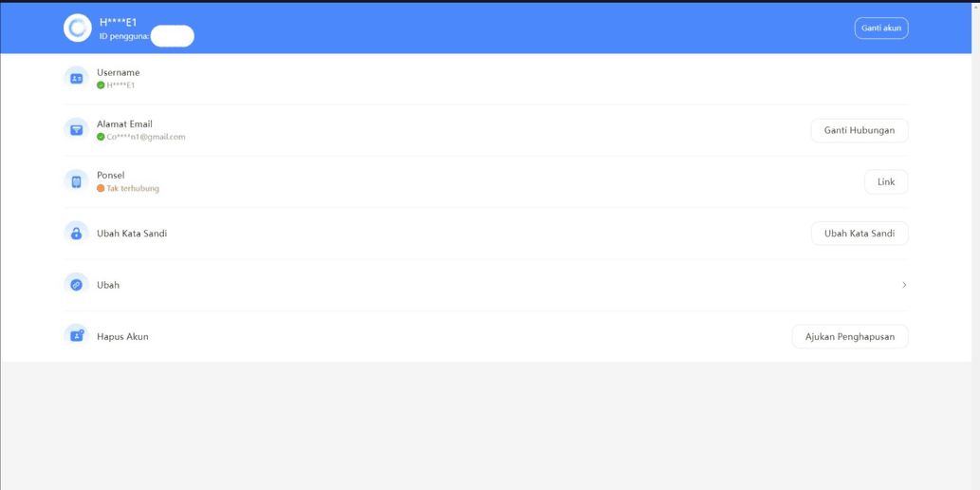This screenshot has width=980, height=490.
Task: Select the Ubah row label
Action: (108, 285)
